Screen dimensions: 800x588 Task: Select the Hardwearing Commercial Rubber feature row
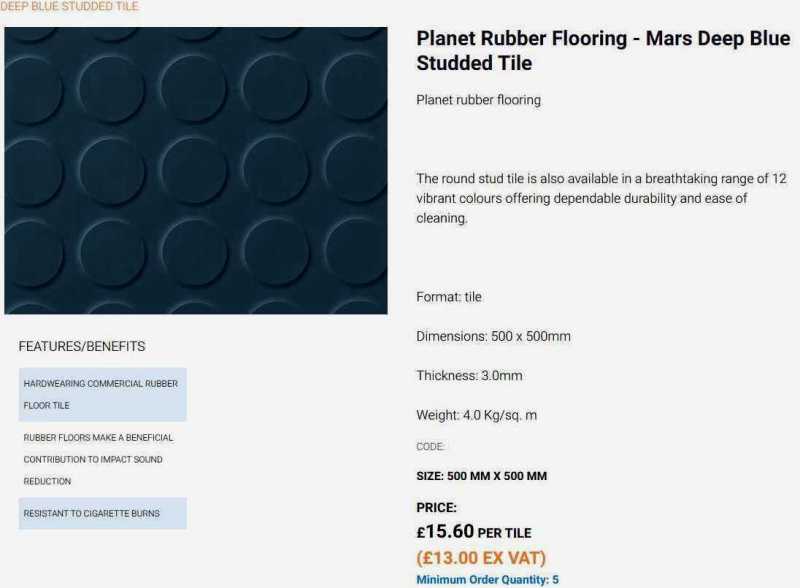(x=102, y=394)
